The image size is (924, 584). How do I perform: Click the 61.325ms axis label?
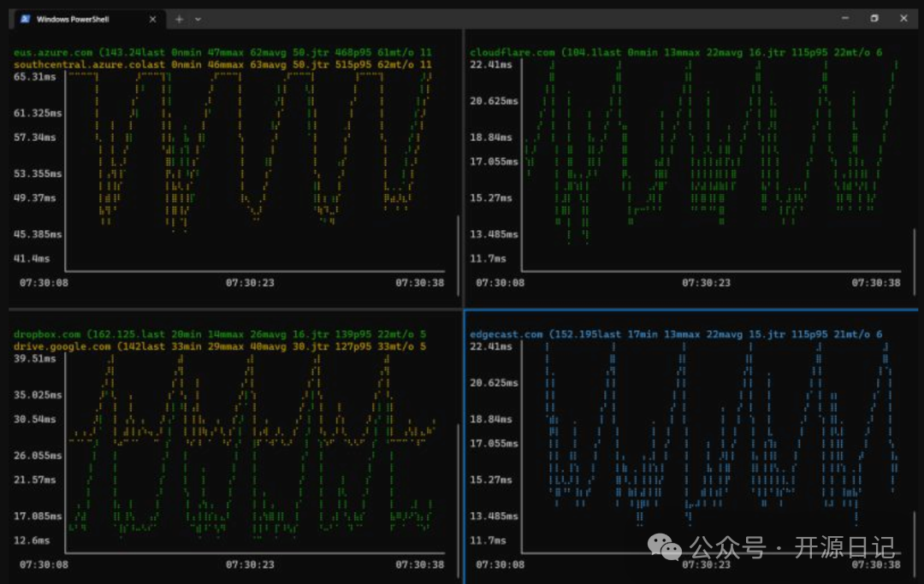[38, 113]
